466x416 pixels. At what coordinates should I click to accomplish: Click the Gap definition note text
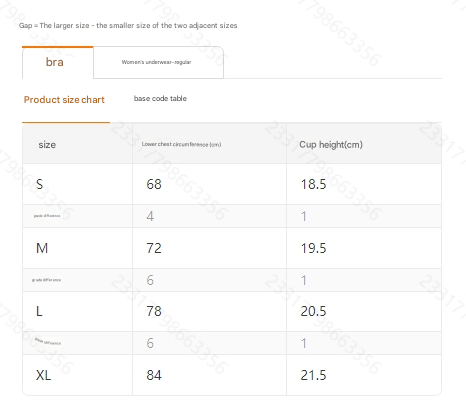(x=128, y=26)
